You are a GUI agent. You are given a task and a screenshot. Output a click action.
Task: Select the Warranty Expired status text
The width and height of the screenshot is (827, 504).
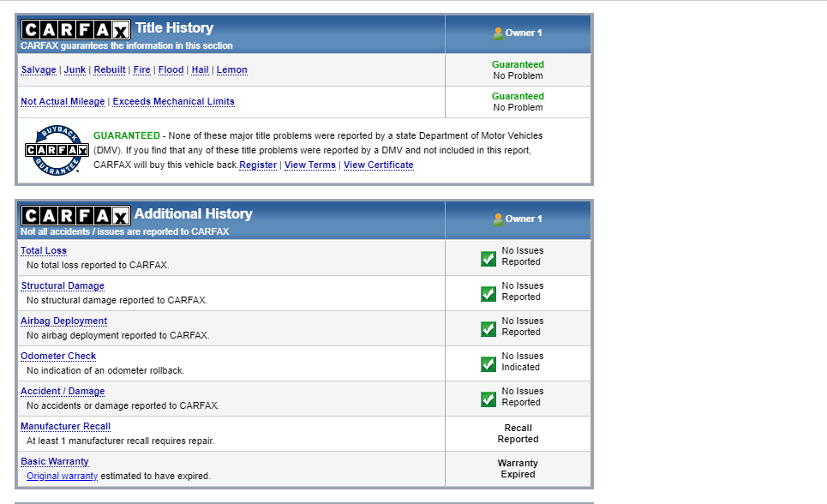(518, 469)
